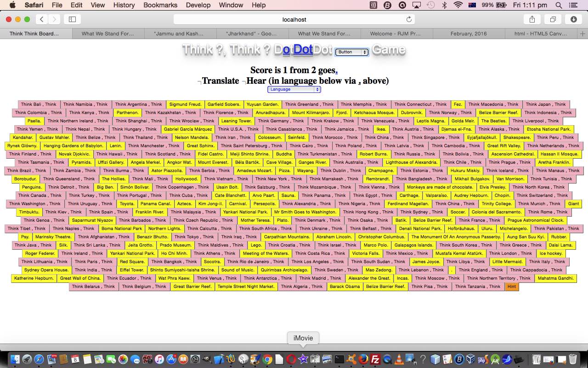This screenshot has width=588, height=368.
Task: Click the Nelson Mandela. button
Action: tap(192, 138)
